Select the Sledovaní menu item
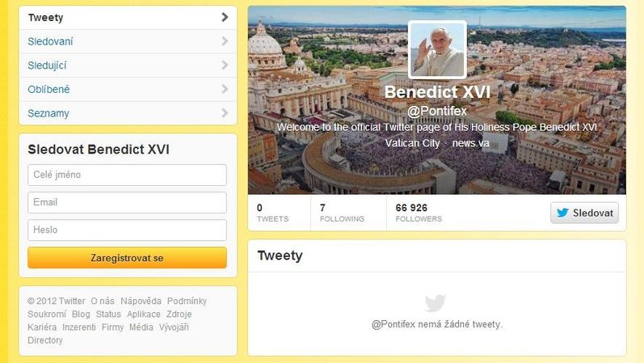Screen dimensions: 644x363 [x=128, y=41]
